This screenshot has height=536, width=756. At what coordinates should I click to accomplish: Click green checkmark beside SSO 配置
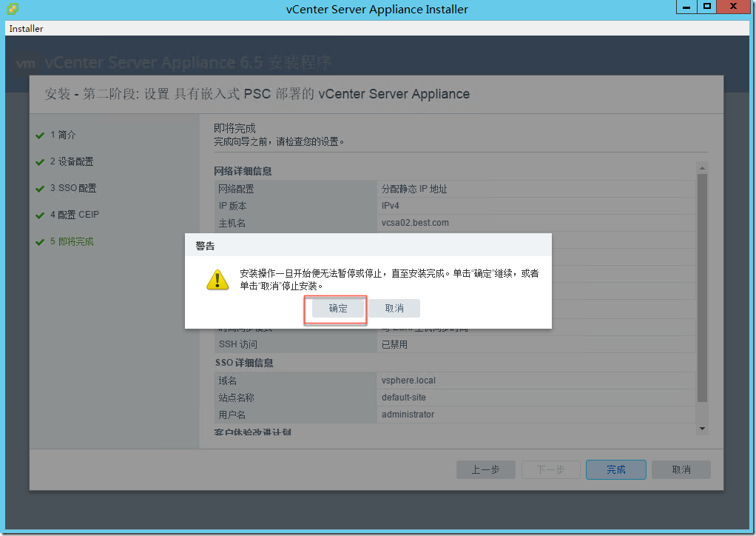click(40, 189)
